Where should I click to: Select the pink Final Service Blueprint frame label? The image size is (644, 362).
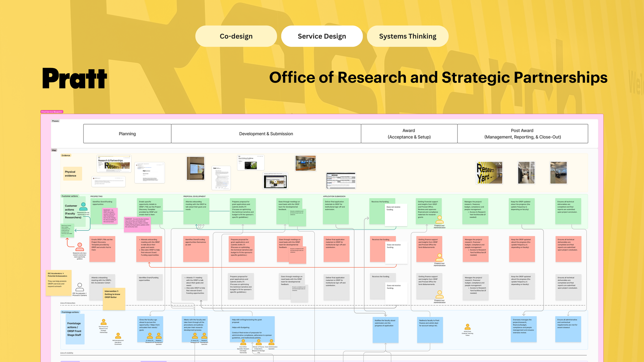(52, 112)
